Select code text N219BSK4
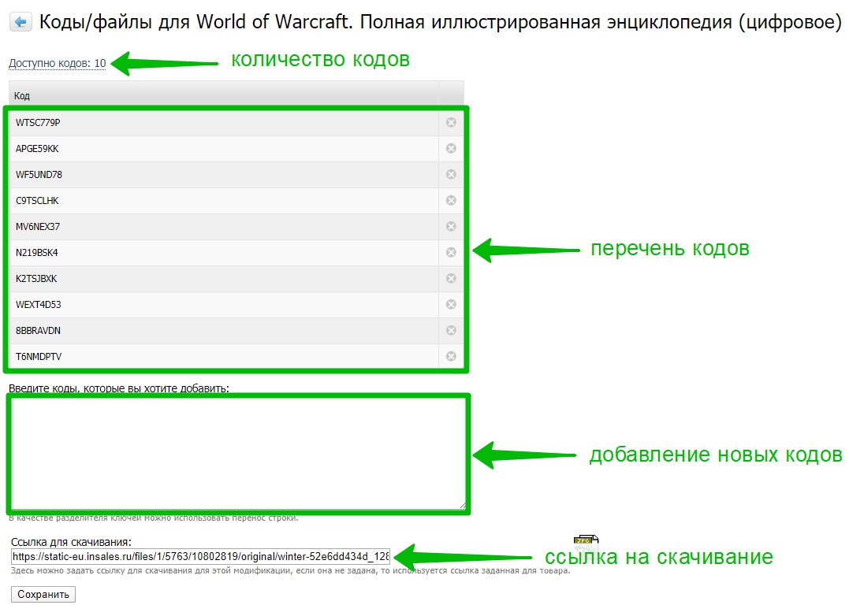Image resolution: width=849 pixels, height=616 pixels. coord(37,253)
